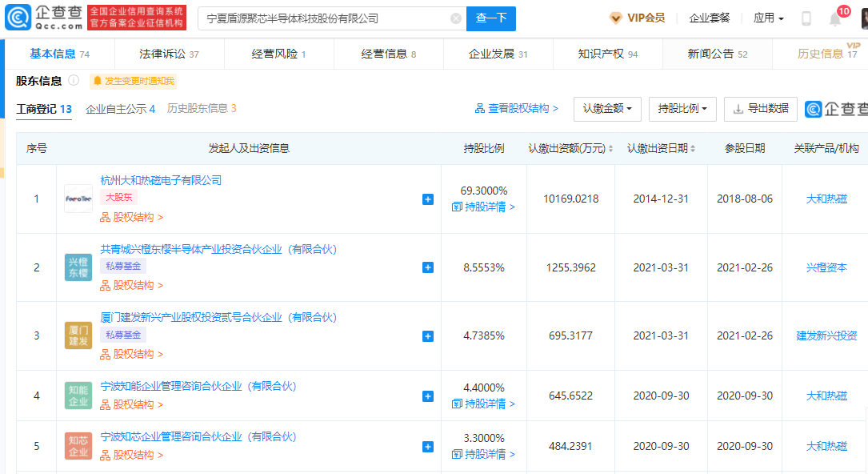The width and height of the screenshot is (868, 474).
Task: Open 股权结构 link under 宁波知芯
Action: (x=132, y=455)
